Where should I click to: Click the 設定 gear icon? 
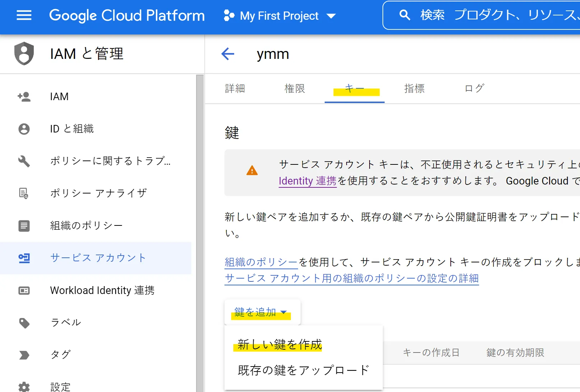coord(24,387)
